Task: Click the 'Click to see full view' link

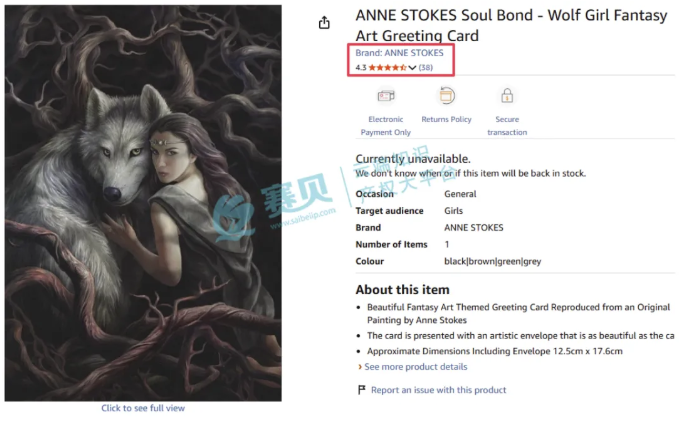Action: (143, 408)
